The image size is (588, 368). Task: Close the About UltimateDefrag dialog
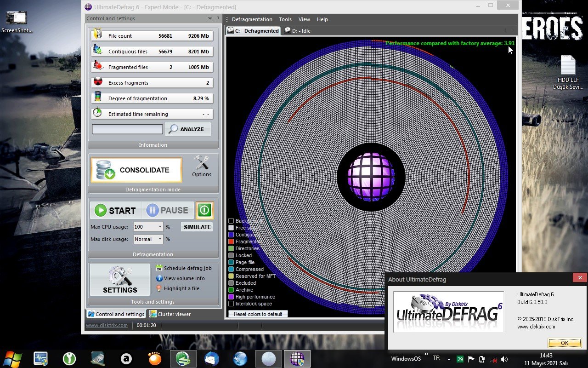tap(580, 277)
